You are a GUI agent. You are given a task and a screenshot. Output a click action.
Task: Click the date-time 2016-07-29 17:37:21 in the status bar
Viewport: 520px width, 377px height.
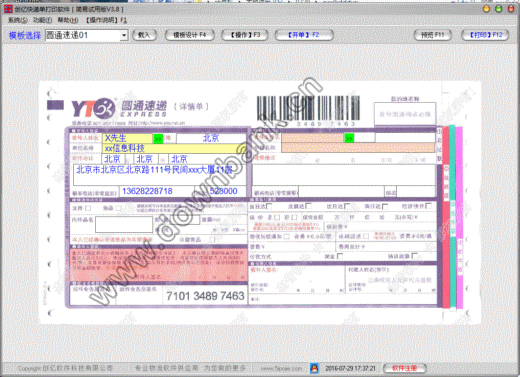[x=350, y=368]
